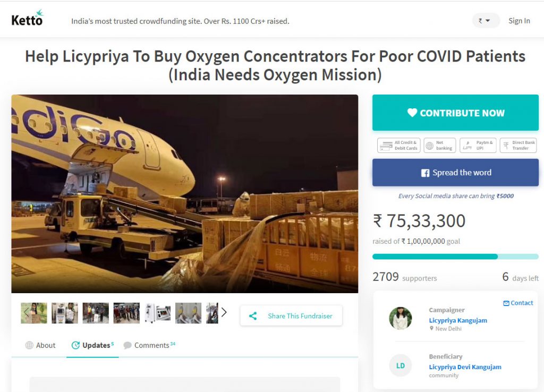Show next thumbnails with right chevron
Viewport: 544px width, 392px height.
[x=224, y=312]
